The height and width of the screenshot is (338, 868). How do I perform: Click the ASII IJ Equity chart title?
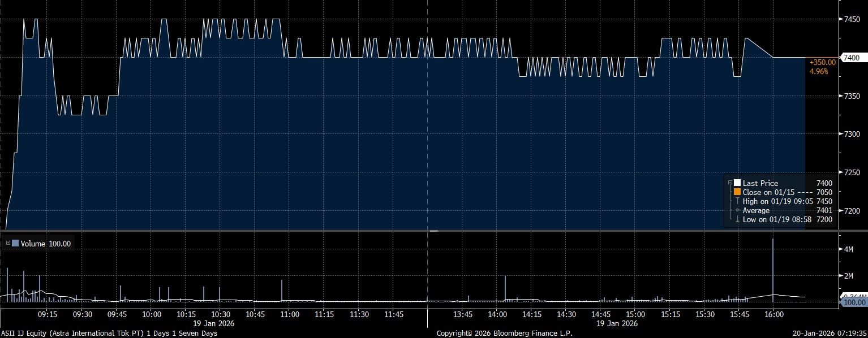point(109,333)
